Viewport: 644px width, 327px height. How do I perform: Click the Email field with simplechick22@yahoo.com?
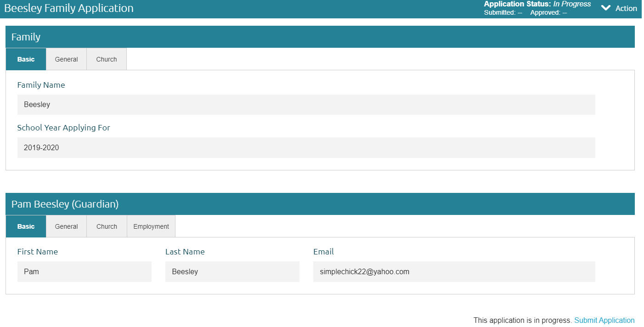[x=454, y=272]
